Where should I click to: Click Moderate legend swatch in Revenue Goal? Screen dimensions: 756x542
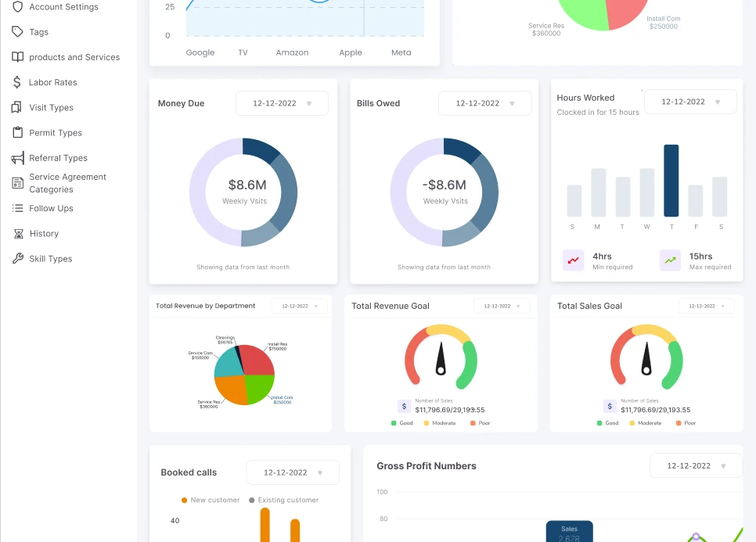point(427,423)
